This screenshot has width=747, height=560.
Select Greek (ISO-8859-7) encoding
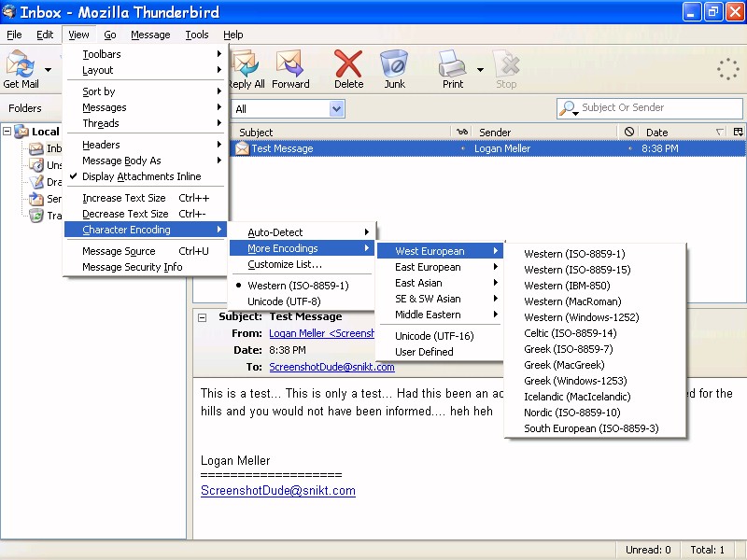click(596, 349)
